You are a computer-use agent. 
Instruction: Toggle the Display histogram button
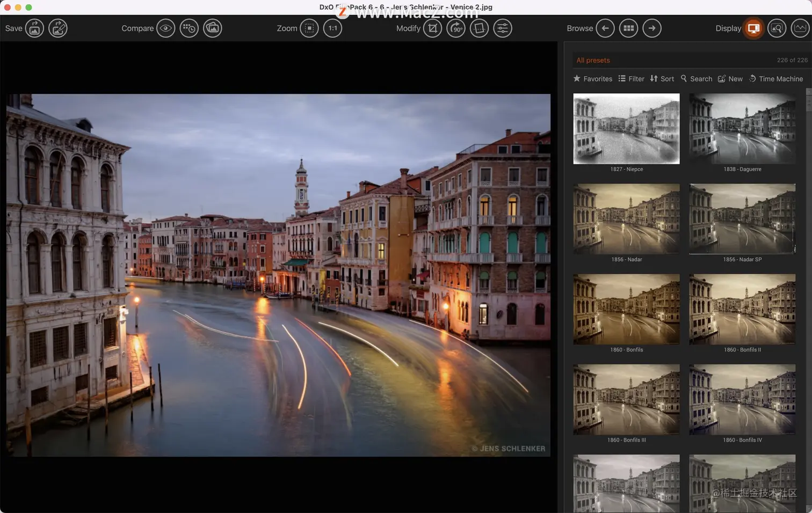coord(800,28)
